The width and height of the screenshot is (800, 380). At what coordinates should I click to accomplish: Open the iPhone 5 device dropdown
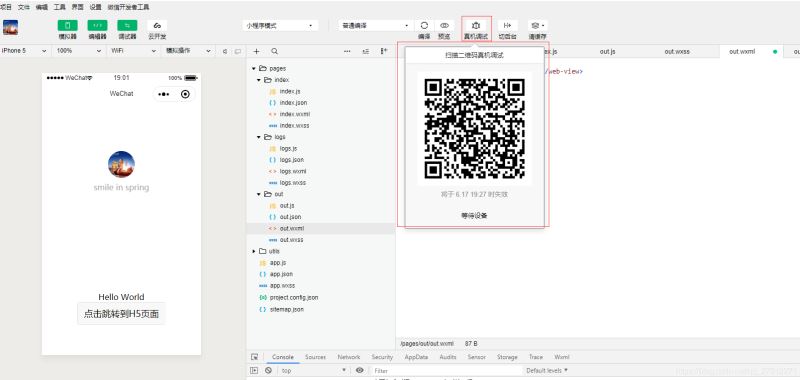[x=24, y=51]
